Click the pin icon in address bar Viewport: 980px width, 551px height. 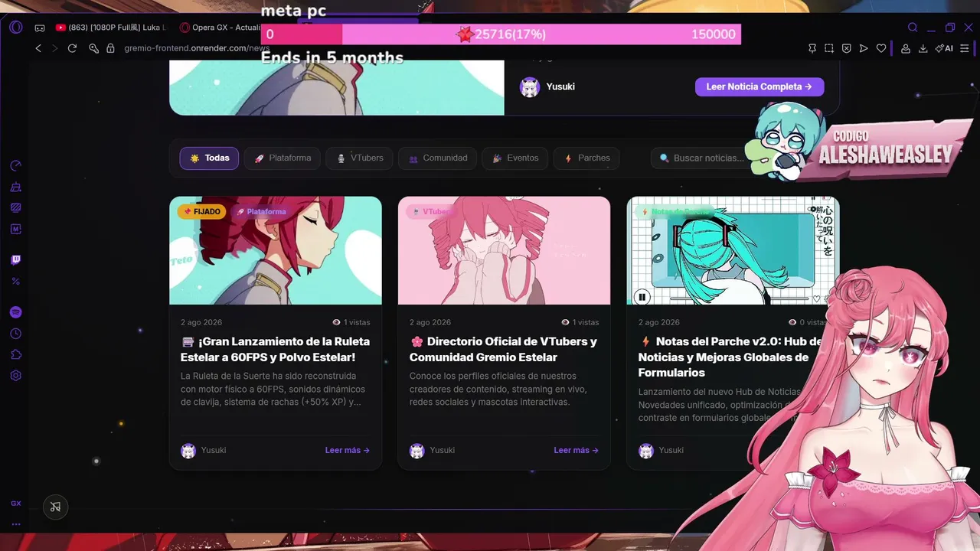click(x=812, y=48)
